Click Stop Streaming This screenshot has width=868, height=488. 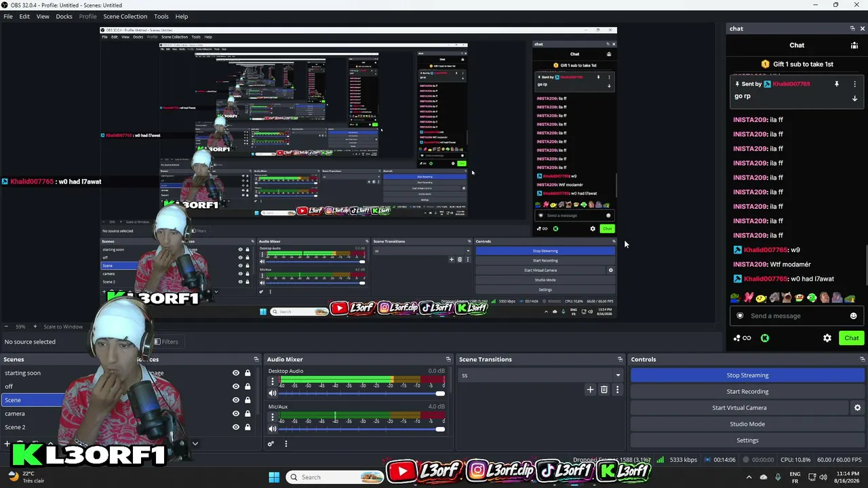(x=747, y=375)
